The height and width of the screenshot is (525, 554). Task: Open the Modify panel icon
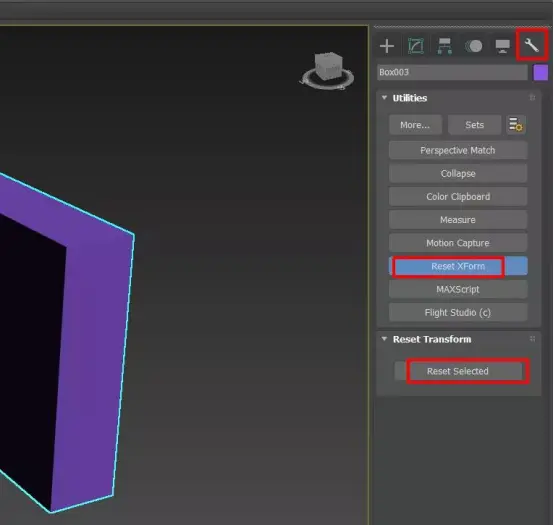[x=416, y=46]
